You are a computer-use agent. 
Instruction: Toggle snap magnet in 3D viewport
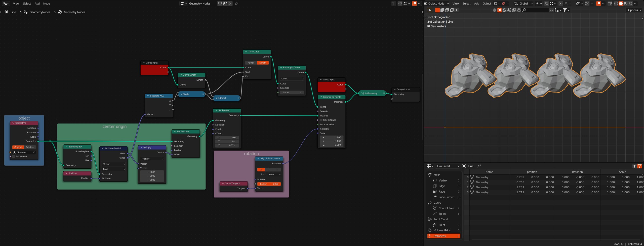546,4
